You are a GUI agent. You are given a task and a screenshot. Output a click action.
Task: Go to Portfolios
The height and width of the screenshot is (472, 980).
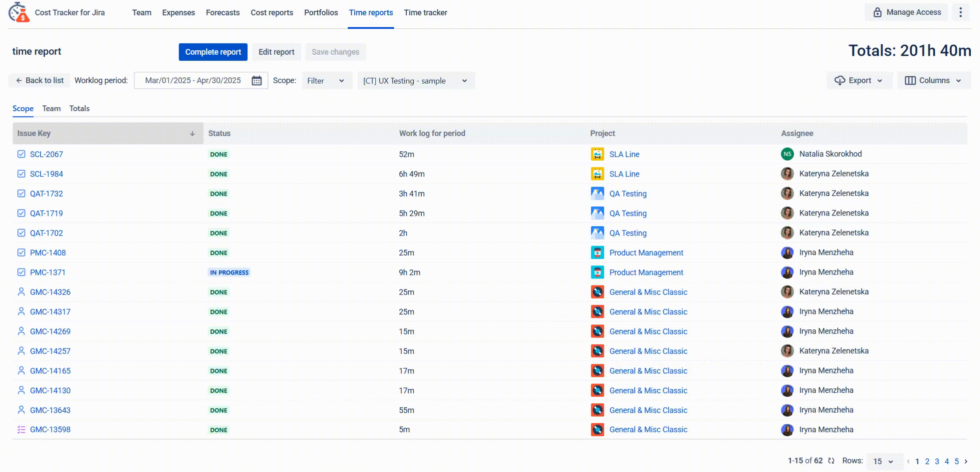click(x=321, y=13)
